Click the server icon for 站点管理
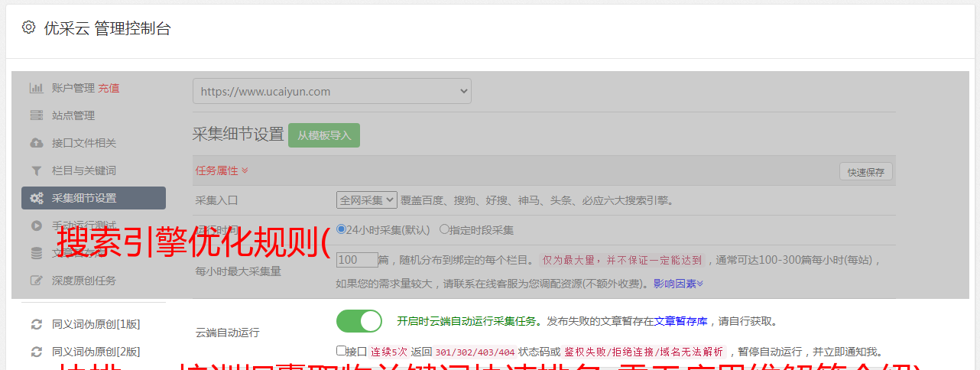The width and height of the screenshot is (980, 370). (36, 115)
